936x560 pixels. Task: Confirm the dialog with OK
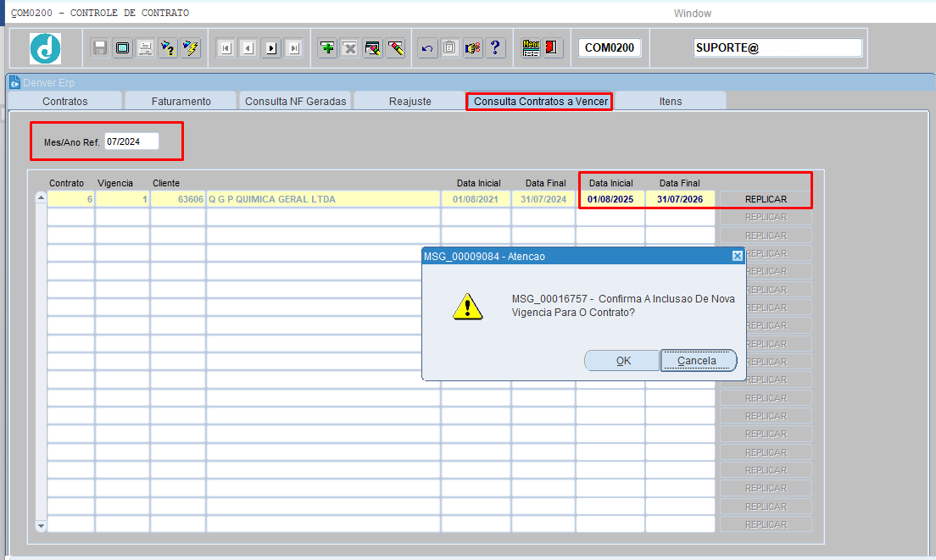pos(622,361)
